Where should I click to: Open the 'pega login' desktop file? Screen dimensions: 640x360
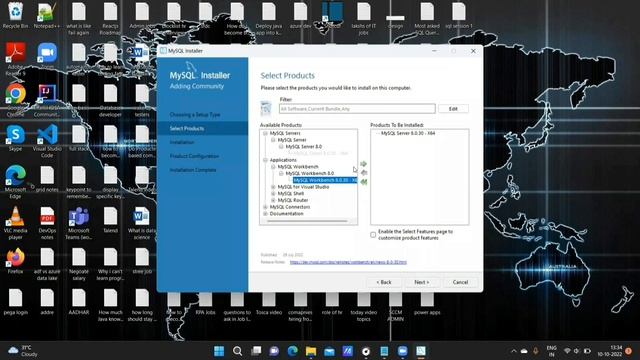coord(16,302)
